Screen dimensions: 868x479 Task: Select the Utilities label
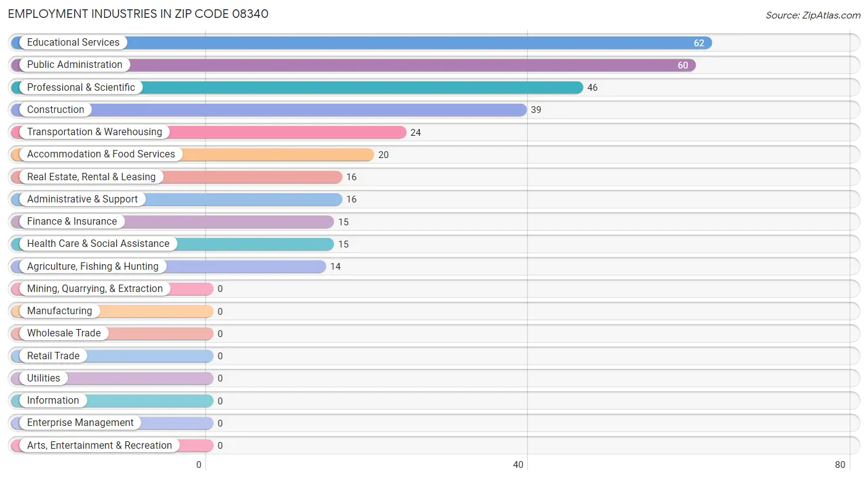coord(44,378)
